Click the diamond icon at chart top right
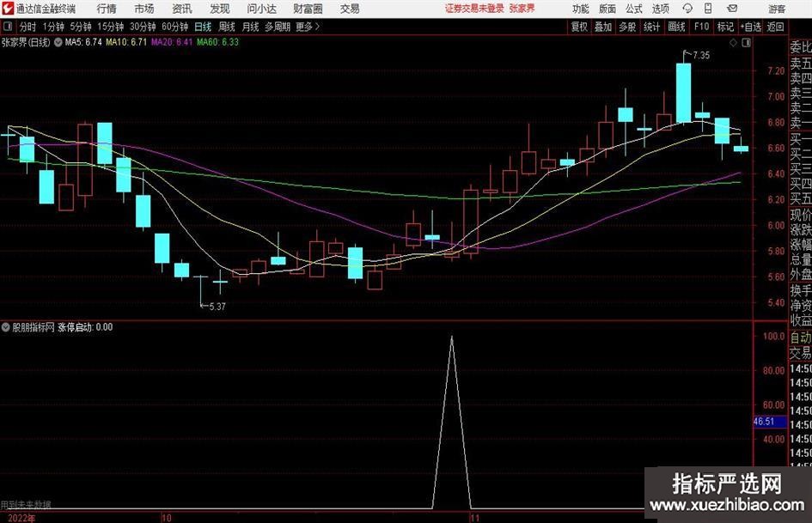 pos(733,43)
